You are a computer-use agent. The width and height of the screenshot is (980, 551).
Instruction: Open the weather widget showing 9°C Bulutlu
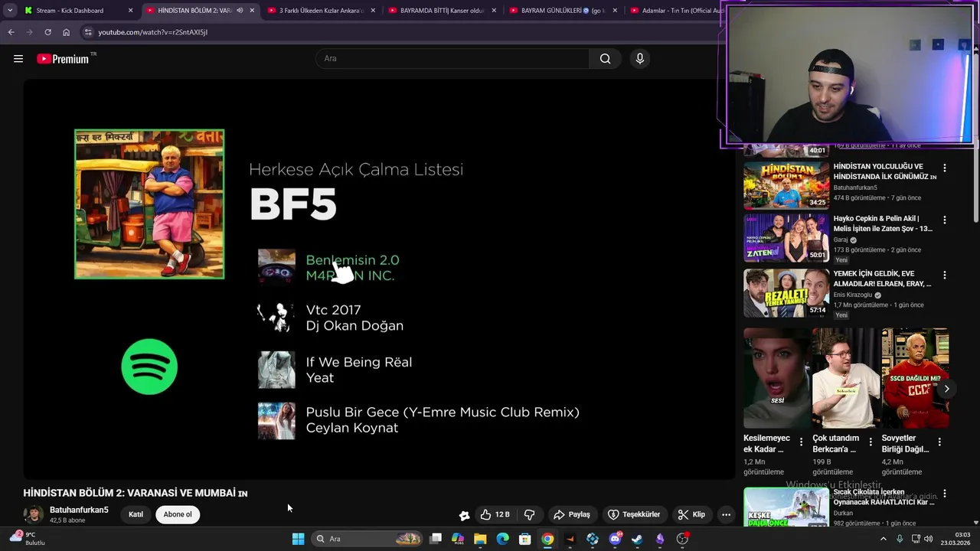click(27, 539)
